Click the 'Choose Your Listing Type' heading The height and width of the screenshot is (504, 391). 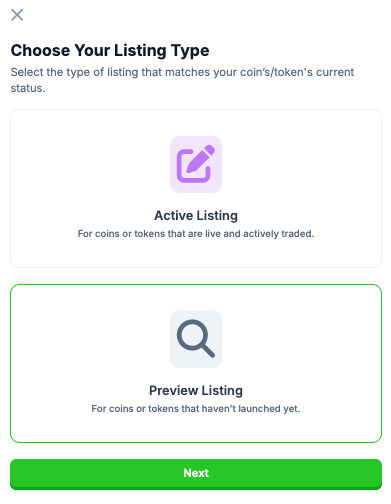[x=110, y=51]
